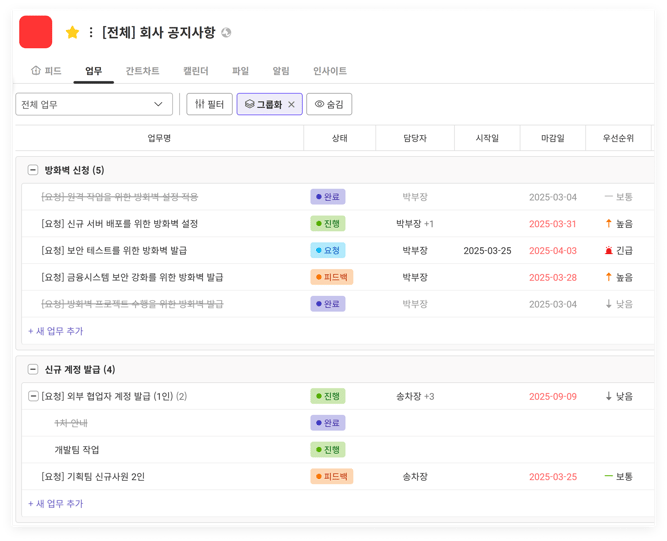Screen dimensions: 667x541
Task: Click the yellow star favorite icon
Action: click(x=72, y=33)
